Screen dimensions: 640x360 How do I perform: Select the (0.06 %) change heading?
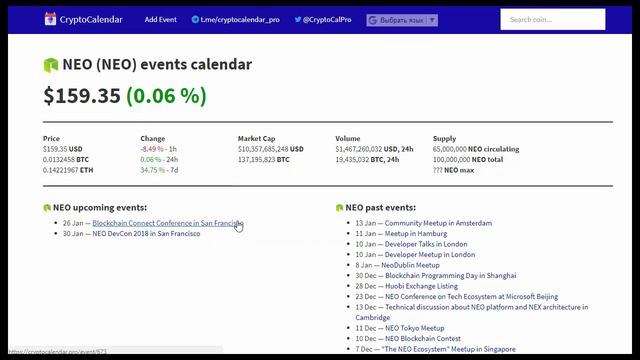pos(167,96)
